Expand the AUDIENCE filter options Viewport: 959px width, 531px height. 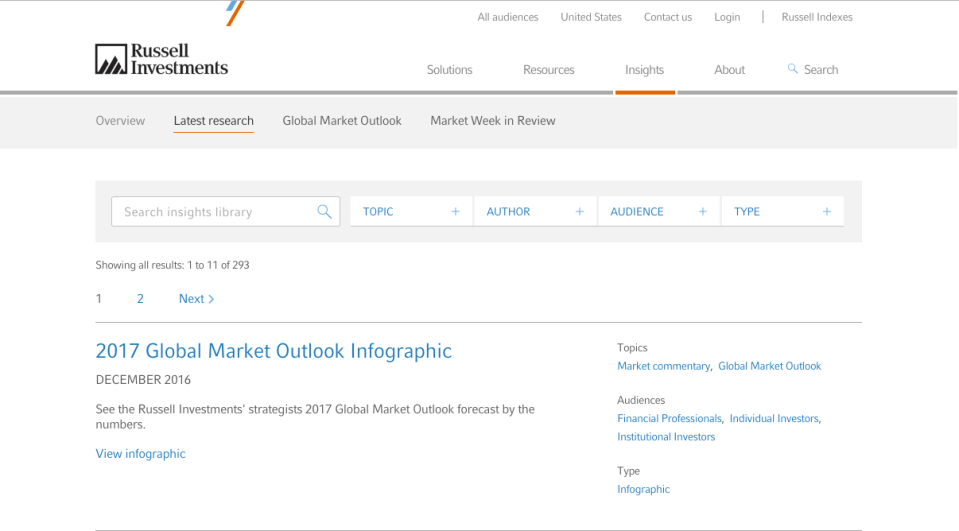[x=658, y=211]
